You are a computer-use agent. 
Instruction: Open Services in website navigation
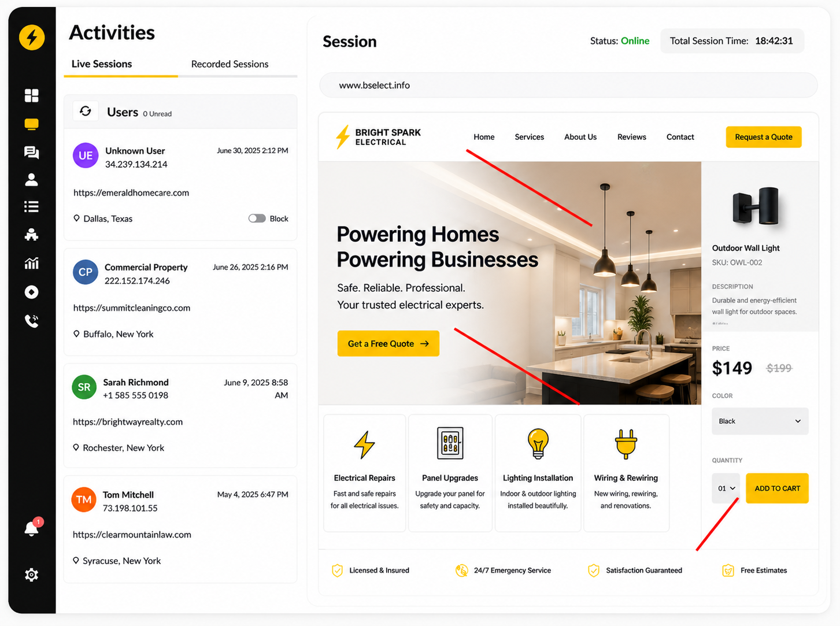[530, 137]
